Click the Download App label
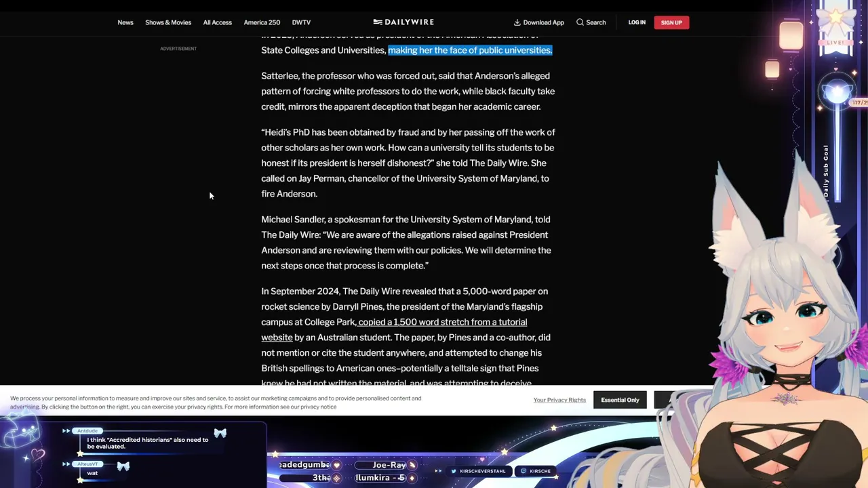The width and height of the screenshot is (868, 488). [543, 22]
